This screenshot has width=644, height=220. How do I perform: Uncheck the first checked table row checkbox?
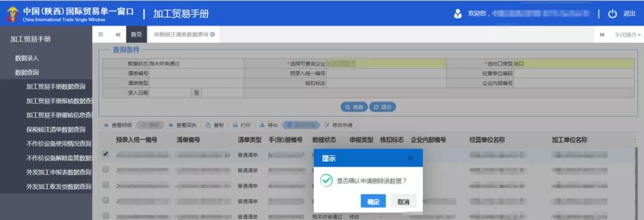(x=106, y=154)
